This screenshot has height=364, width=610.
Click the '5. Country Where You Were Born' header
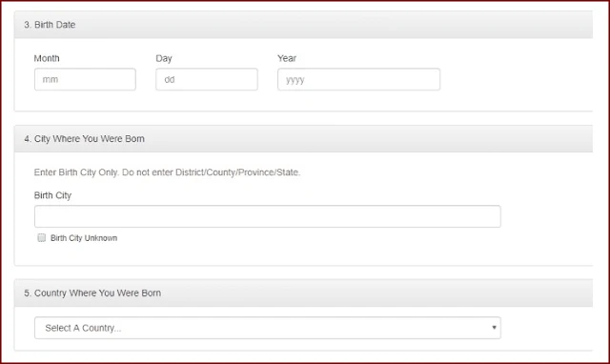click(303, 293)
